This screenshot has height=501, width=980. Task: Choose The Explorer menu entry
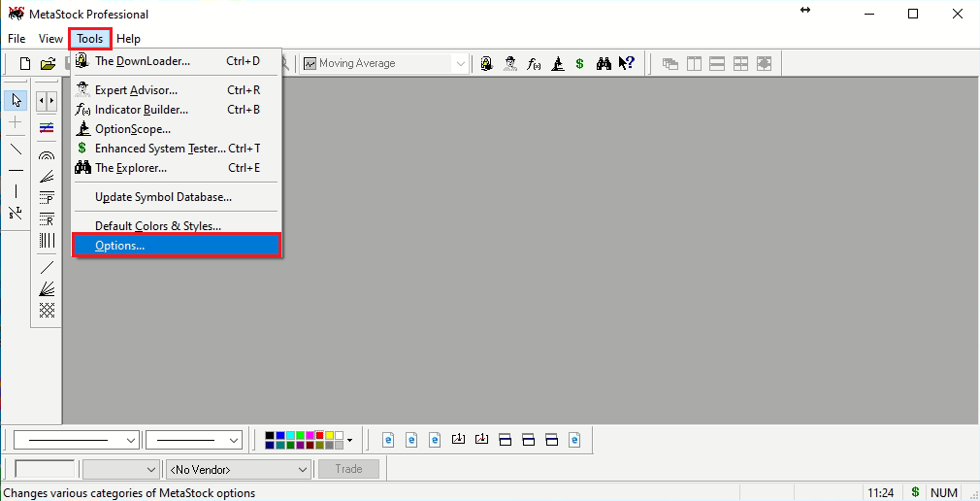tap(177, 168)
